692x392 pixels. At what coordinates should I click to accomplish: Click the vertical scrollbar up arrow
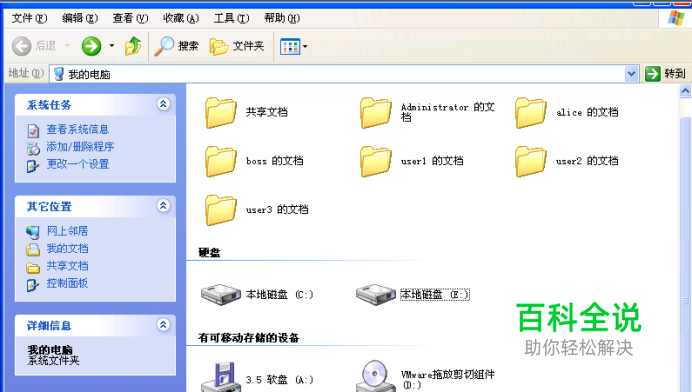point(685,91)
